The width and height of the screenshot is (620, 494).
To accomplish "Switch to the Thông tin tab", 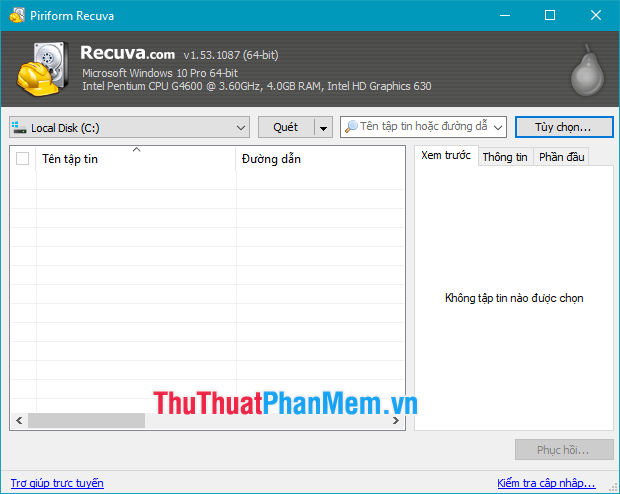I will pyautogui.click(x=505, y=157).
